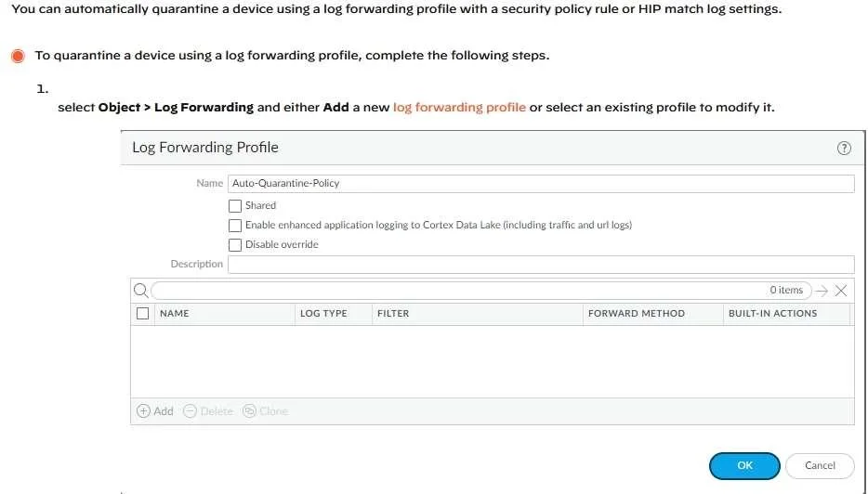868x494 pixels.
Task: Enable the Shared checkbox
Action: tap(235, 206)
